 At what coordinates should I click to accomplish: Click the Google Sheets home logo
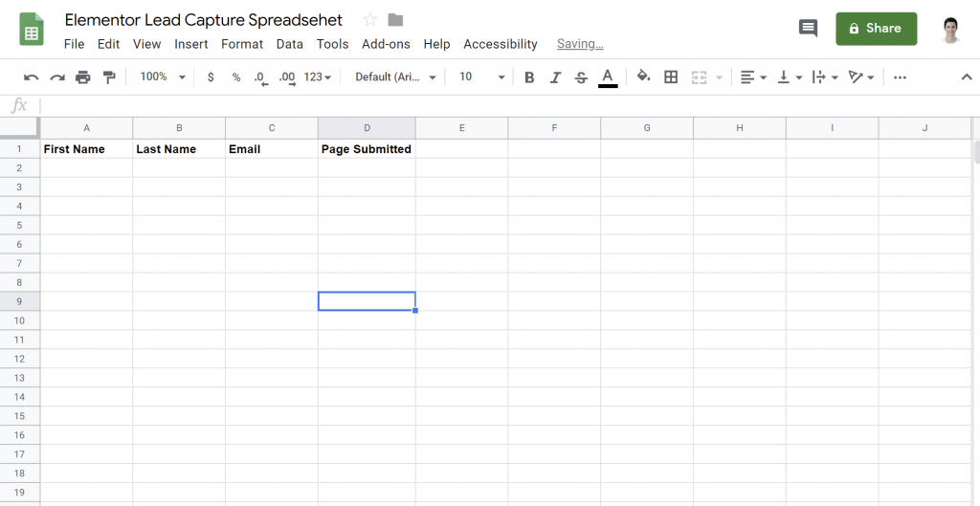32,29
